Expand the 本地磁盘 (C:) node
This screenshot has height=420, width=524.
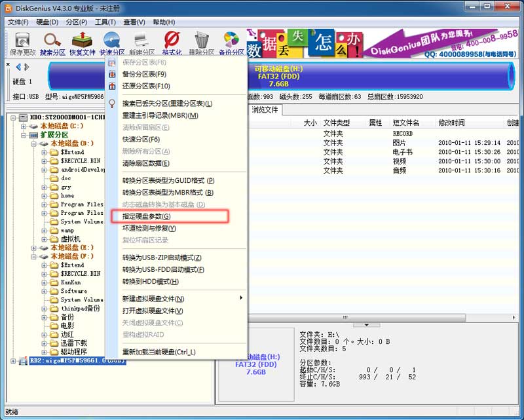coord(24,126)
